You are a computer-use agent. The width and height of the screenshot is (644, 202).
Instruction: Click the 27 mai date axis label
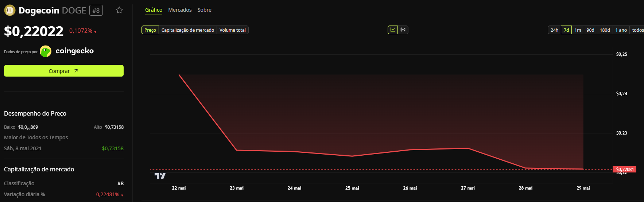[x=468, y=188]
